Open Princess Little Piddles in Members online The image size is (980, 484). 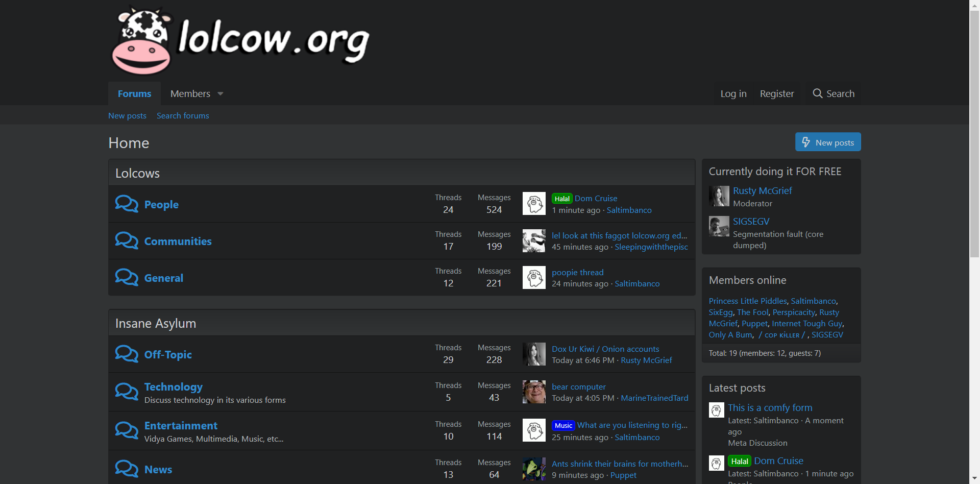(x=748, y=301)
